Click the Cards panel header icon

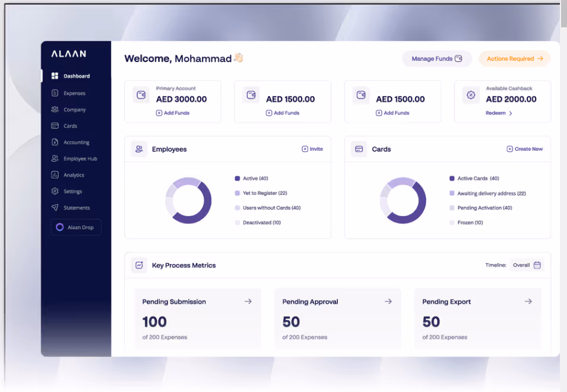tap(359, 149)
